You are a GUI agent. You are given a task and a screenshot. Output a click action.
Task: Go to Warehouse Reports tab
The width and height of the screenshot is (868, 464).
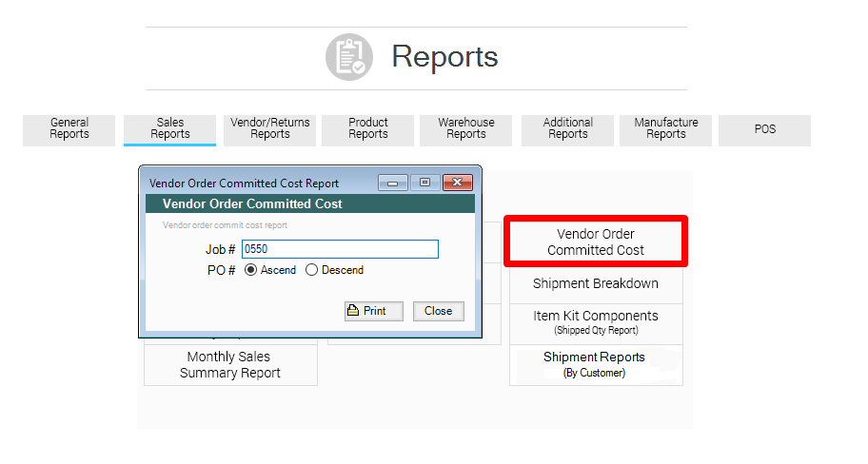[466, 129]
